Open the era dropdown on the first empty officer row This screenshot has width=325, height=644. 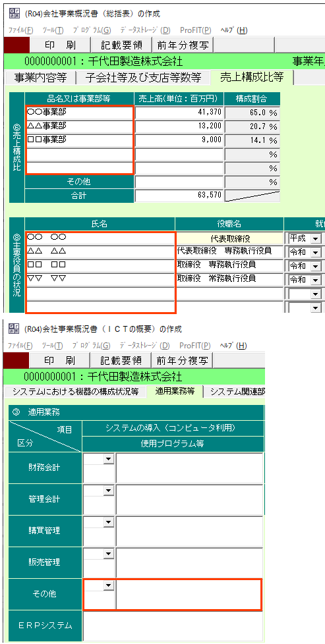[315, 294]
